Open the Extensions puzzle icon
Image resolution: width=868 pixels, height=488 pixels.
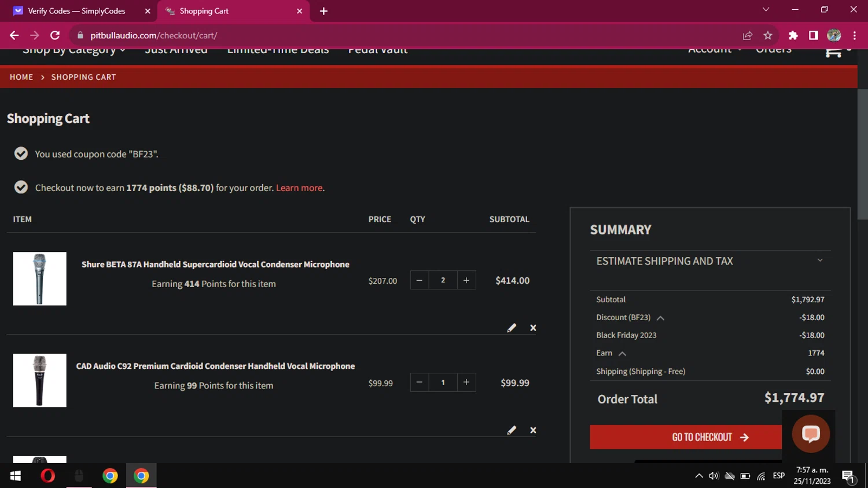pos(793,35)
